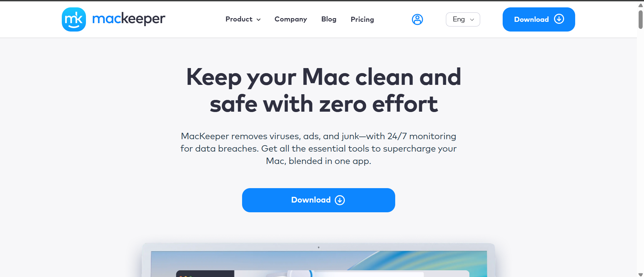644x277 pixels.
Task: Expand the chevron beside Product
Action: [259, 20]
